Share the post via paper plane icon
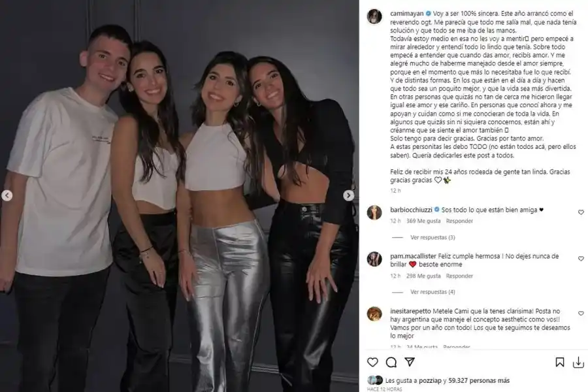 tap(410, 361)
